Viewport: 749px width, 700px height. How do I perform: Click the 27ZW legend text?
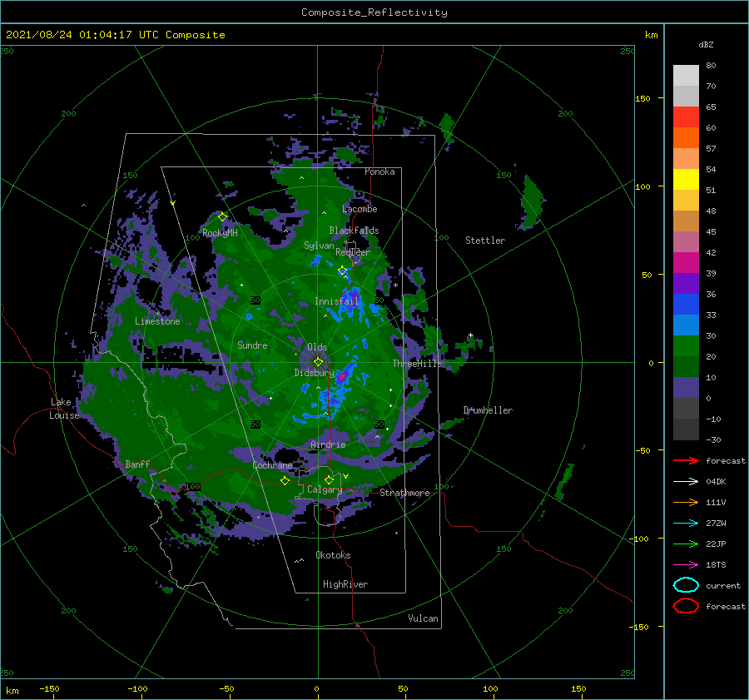(716, 524)
